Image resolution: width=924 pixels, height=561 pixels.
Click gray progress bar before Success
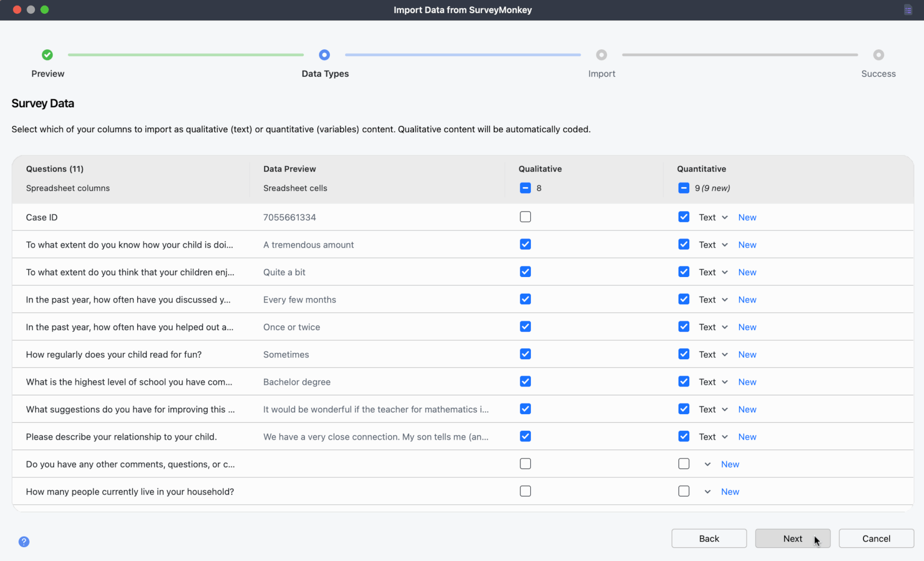740,55
